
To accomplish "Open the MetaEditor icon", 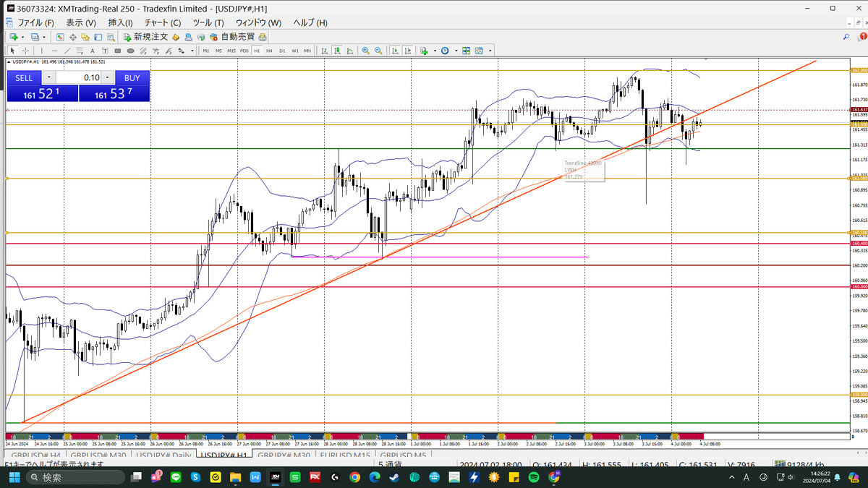I will (x=176, y=37).
